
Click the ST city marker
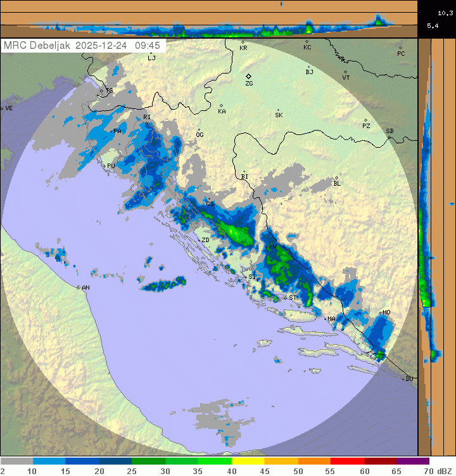click(x=285, y=297)
